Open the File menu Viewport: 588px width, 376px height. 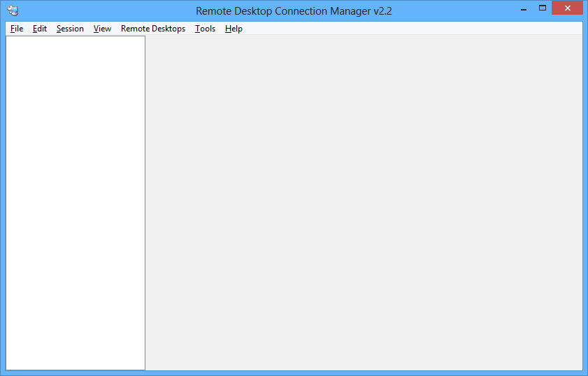coord(17,29)
